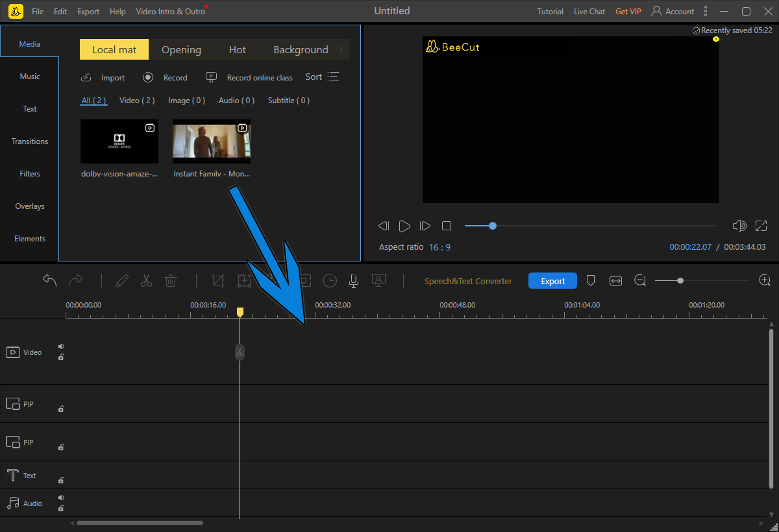The image size is (779, 532).
Task: Open the Elements sidebar panel
Action: [30, 239]
